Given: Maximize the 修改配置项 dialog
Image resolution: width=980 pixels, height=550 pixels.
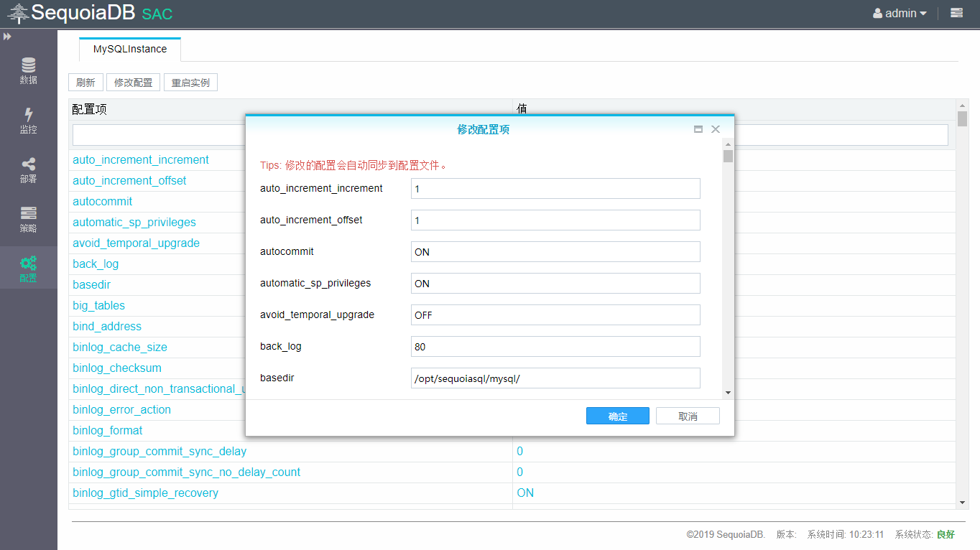Looking at the screenshot, I should 698,129.
